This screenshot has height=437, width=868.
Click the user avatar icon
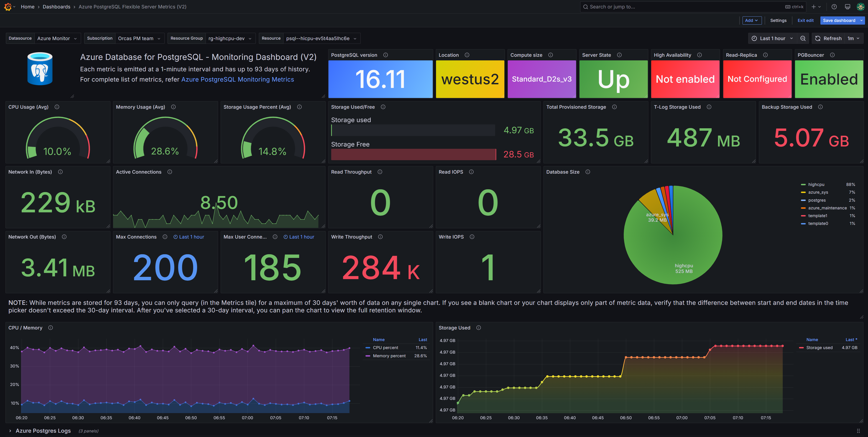click(x=860, y=7)
